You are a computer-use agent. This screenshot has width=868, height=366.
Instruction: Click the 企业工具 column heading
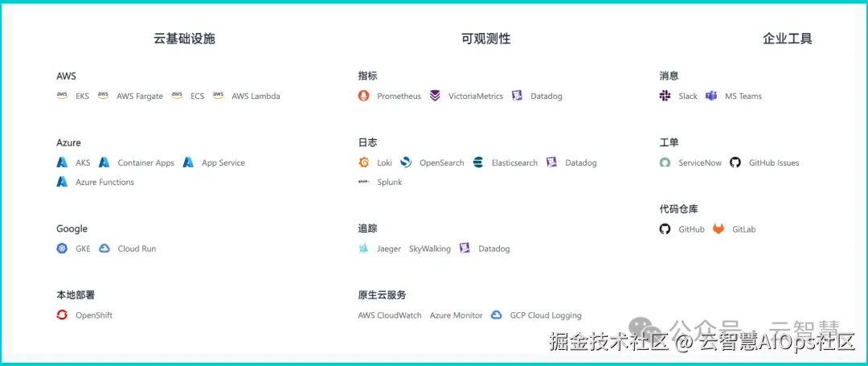787,38
